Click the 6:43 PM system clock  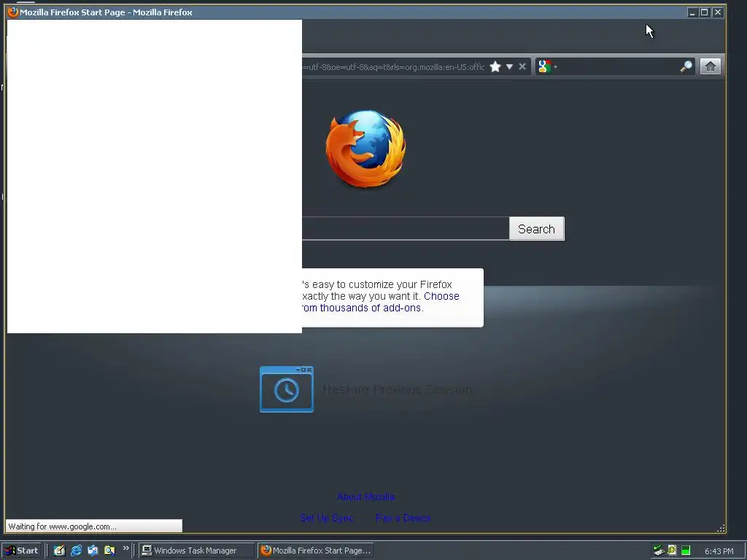pyautogui.click(x=719, y=551)
